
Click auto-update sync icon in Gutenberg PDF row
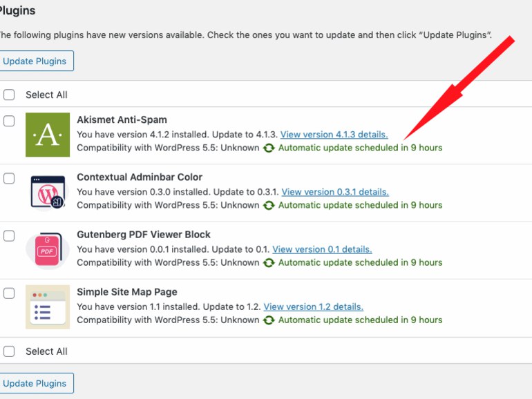[269, 263]
